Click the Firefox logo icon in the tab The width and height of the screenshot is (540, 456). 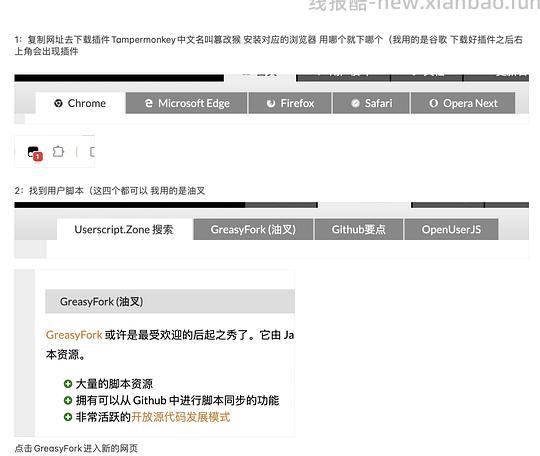(x=271, y=103)
